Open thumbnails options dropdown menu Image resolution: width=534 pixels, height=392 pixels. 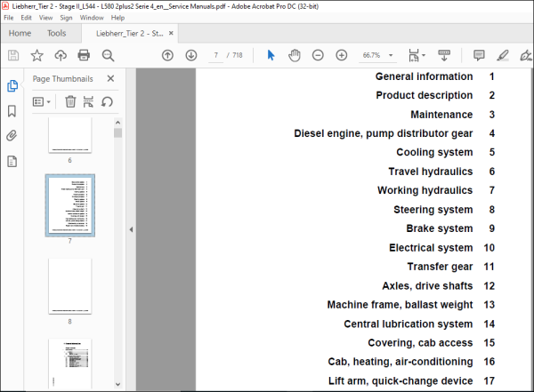click(42, 101)
